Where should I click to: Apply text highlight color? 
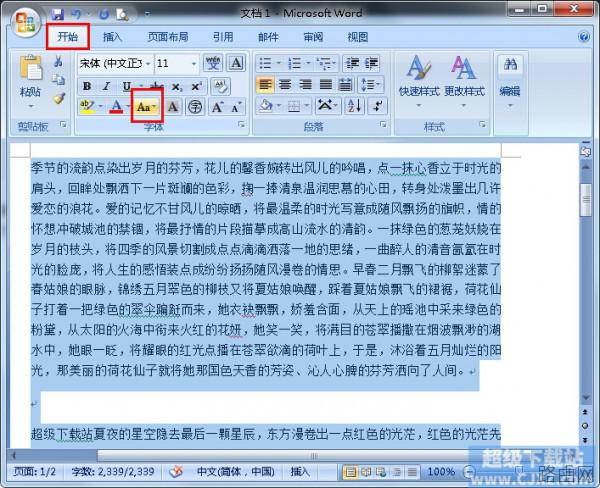click(87, 106)
